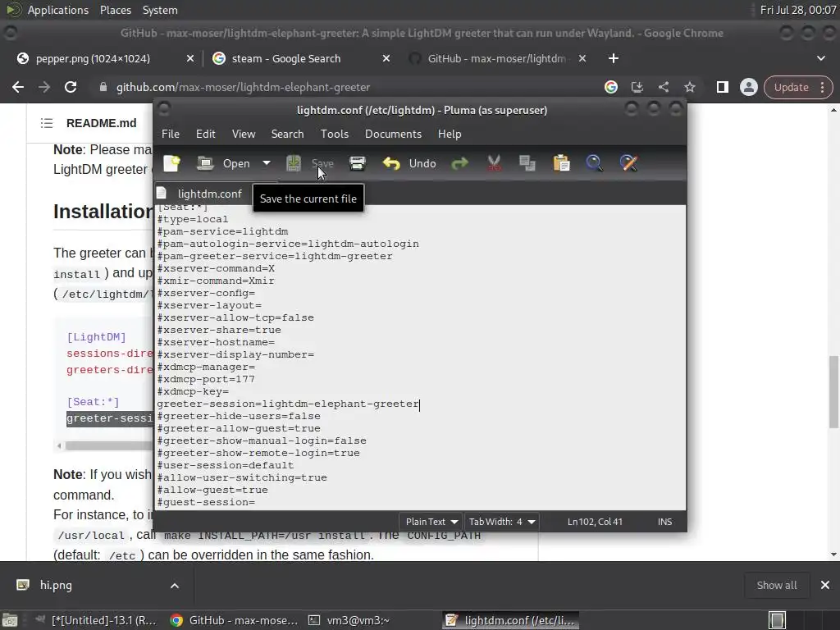Viewport: 840px width, 630px height.
Task: Click the Copy icon in Pluma toolbar
Action: (527, 163)
